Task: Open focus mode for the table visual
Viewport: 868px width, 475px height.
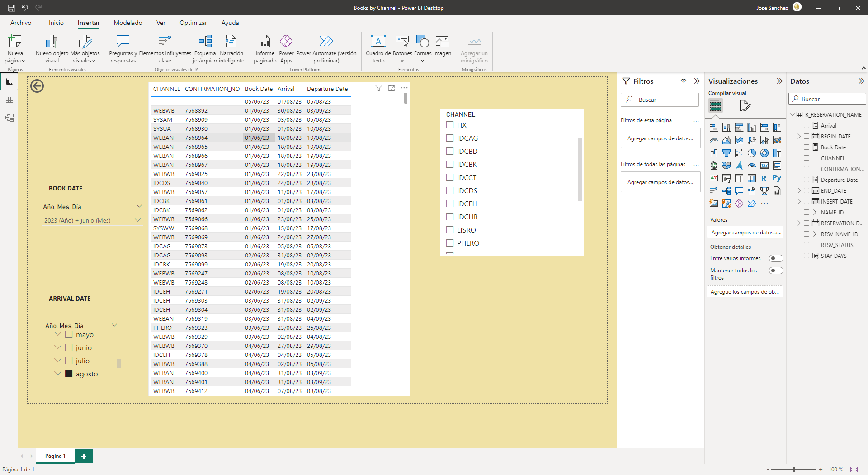Action: point(392,88)
